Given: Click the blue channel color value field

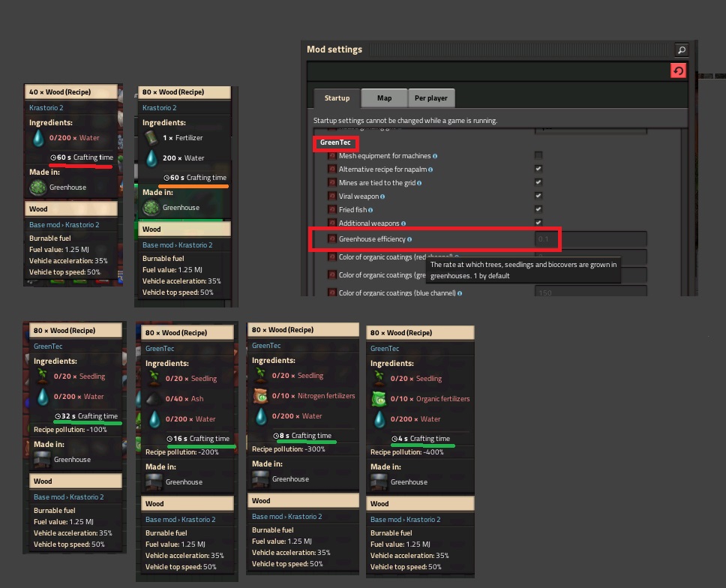Looking at the screenshot, I should click(x=591, y=292).
